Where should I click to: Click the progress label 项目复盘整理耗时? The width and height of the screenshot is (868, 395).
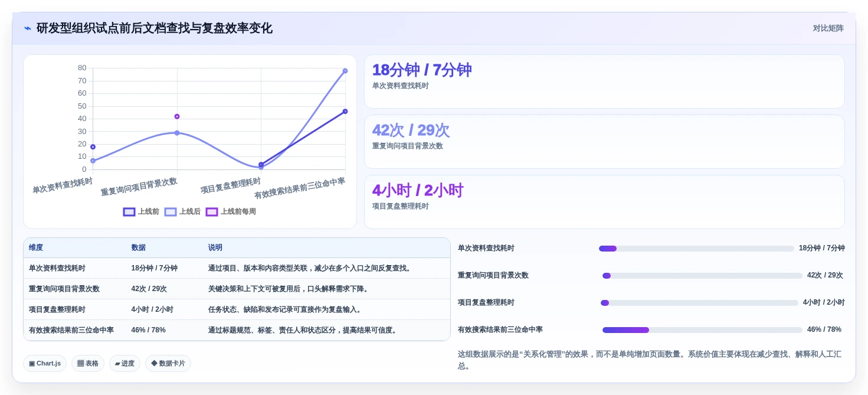486,302
